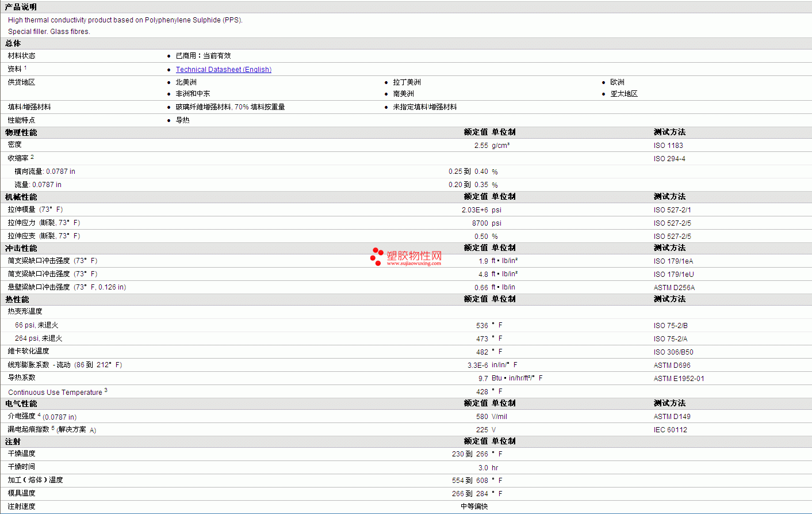Screen dimensions: 812x514
Task: Click the 南美洲 region entry
Action: tap(403, 94)
